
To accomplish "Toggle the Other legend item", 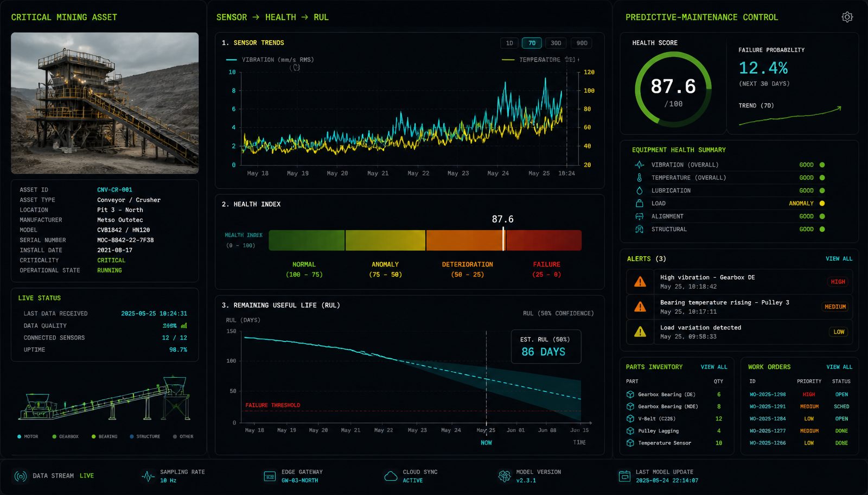I will pos(183,437).
